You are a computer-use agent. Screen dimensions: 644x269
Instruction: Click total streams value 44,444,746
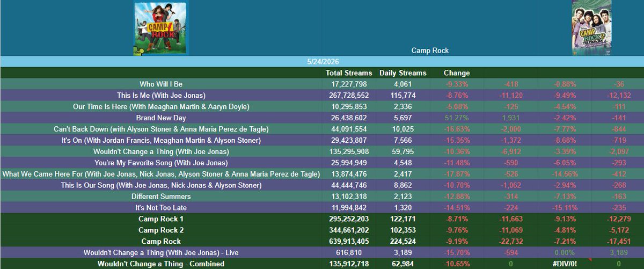point(349,185)
